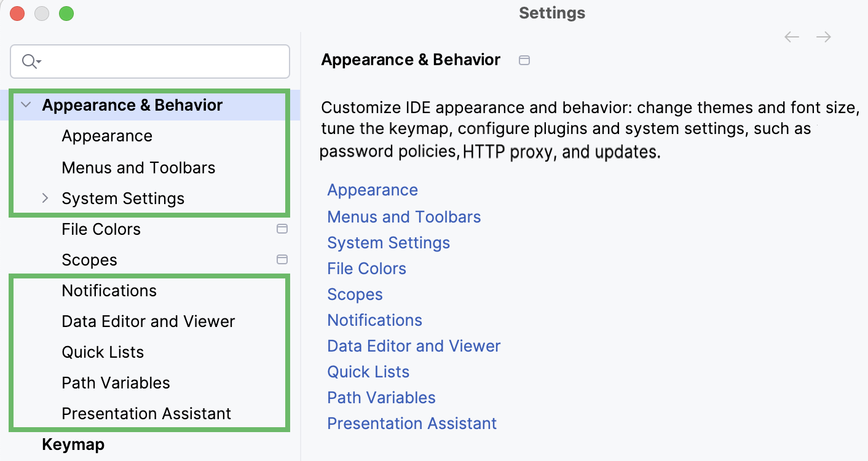
Task: Open the search field filter dropdown
Action: [35, 61]
